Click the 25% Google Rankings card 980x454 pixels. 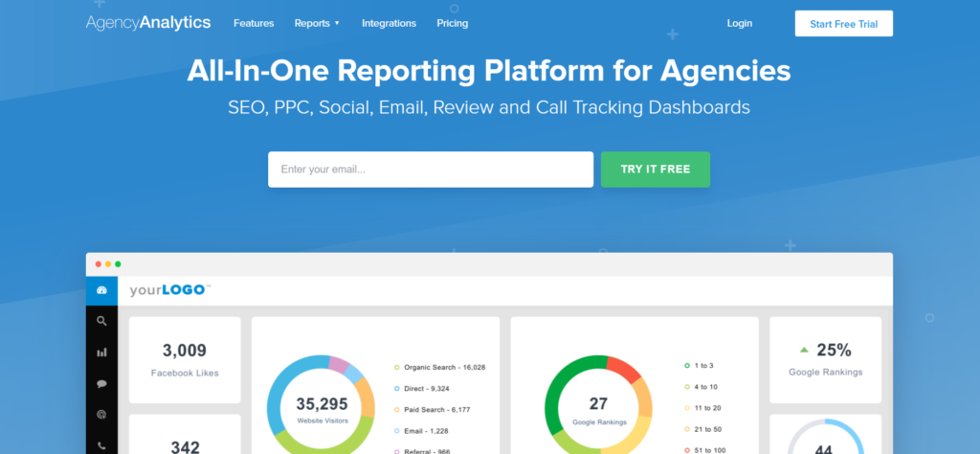coord(826,359)
